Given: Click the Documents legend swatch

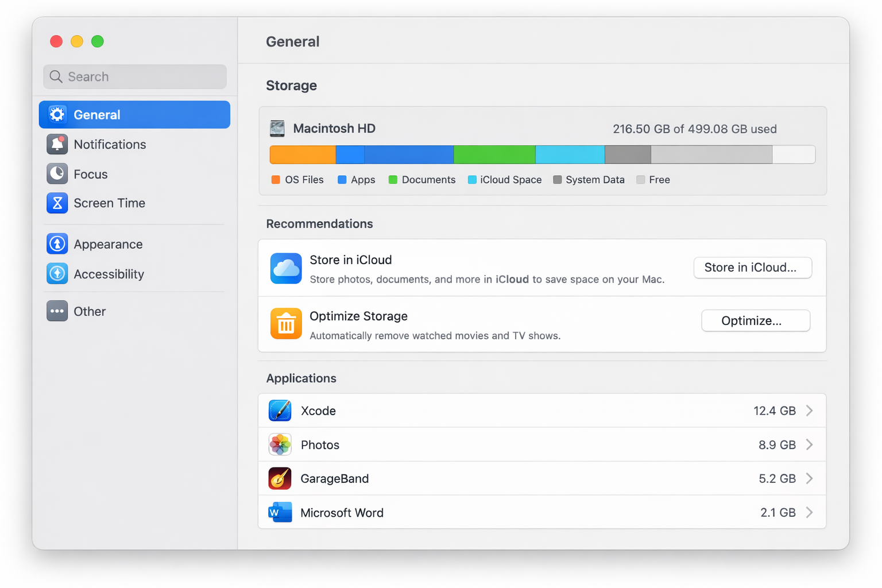Looking at the screenshot, I should coord(393,180).
